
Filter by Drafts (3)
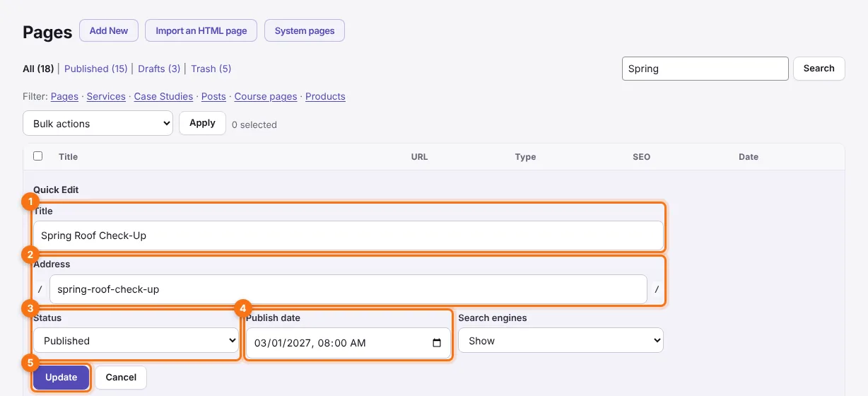point(159,69)
